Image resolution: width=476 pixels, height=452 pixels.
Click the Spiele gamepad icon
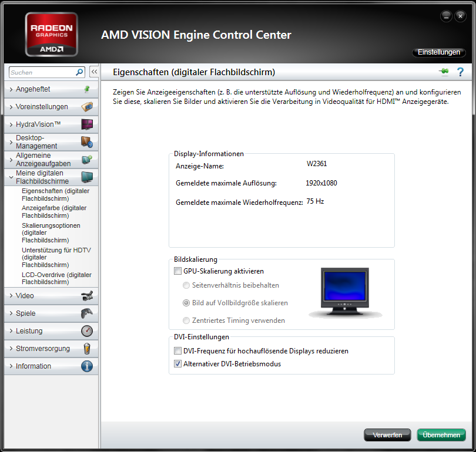(87, 313)
